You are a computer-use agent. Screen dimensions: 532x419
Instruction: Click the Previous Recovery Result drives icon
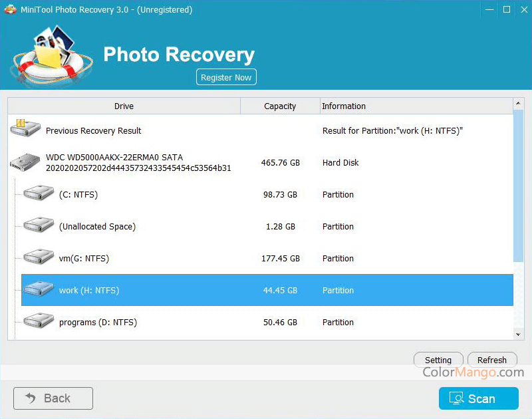(x=25, y=128)
